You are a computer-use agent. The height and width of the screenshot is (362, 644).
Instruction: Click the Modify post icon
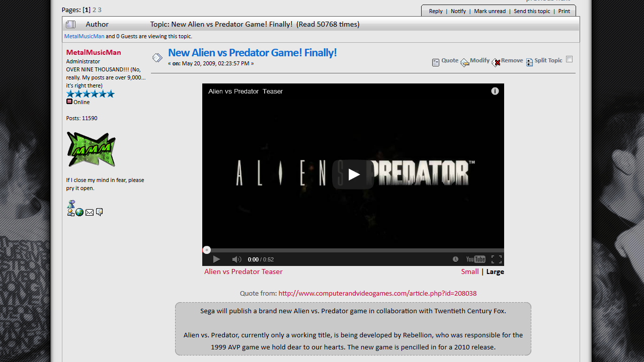465,62
